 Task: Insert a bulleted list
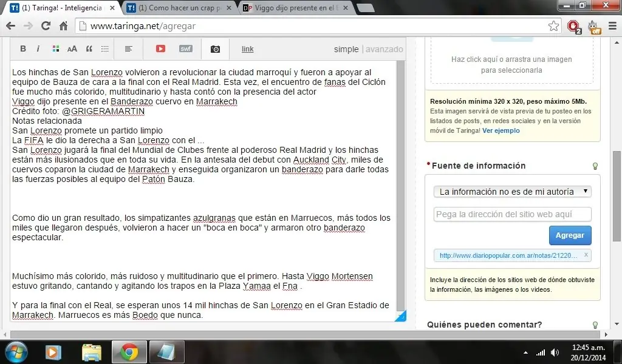(104, 49)
